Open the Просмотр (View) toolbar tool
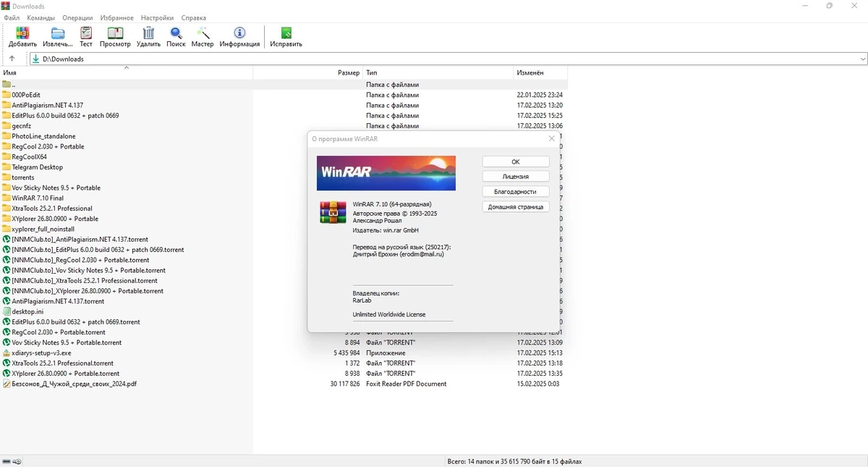 (115, 37)
